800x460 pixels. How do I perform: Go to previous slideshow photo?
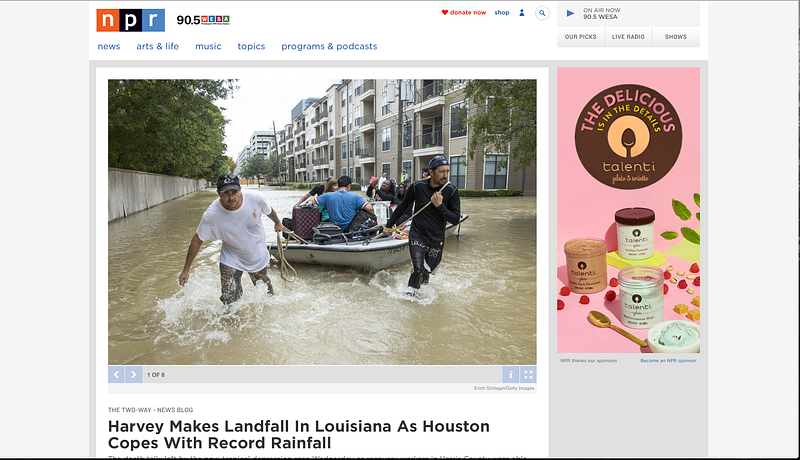pos(116,375)
